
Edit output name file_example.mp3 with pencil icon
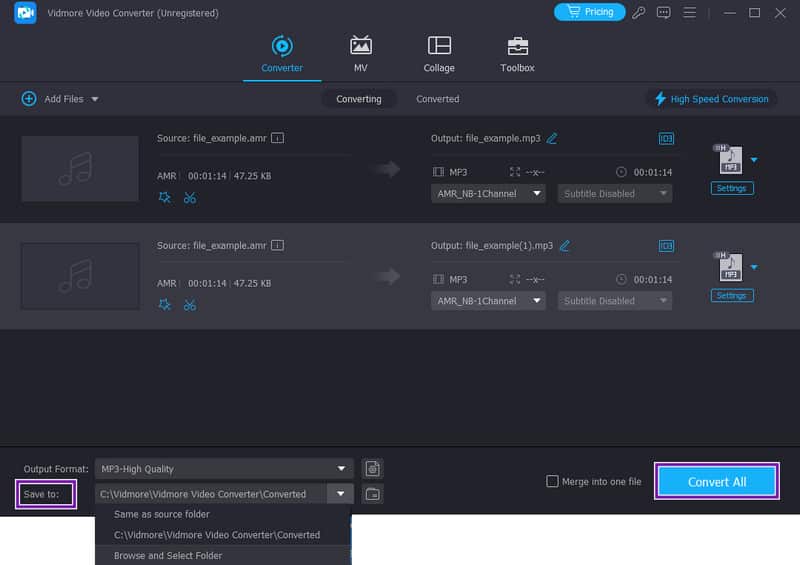click(552, 138)
